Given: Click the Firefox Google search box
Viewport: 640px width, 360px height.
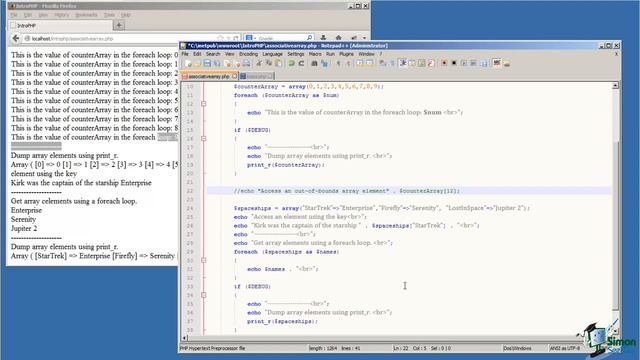Looking at the screenshot, I should tap(280, 38).
